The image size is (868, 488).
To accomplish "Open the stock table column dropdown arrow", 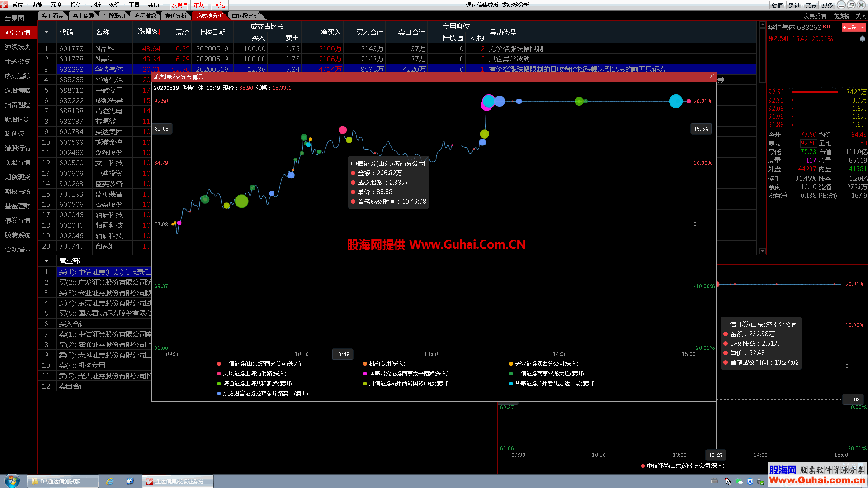I will (47, 32).
